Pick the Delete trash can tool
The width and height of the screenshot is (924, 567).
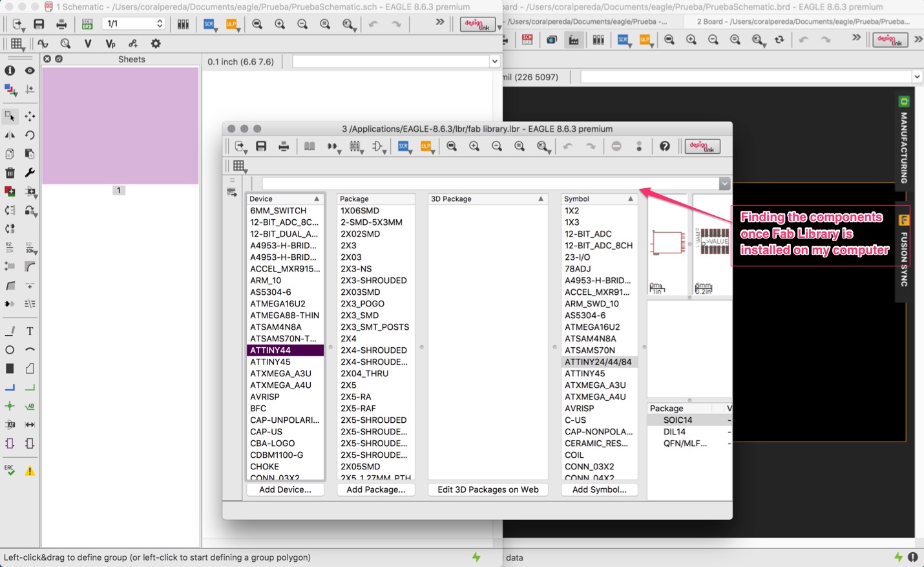click(10, 173)
